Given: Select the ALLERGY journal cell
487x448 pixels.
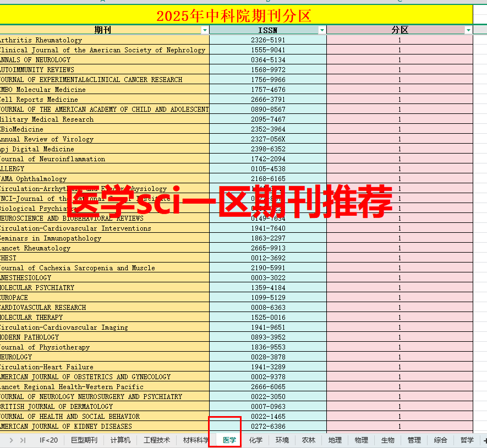Looking at the screenshot, I should coord(105,169).
